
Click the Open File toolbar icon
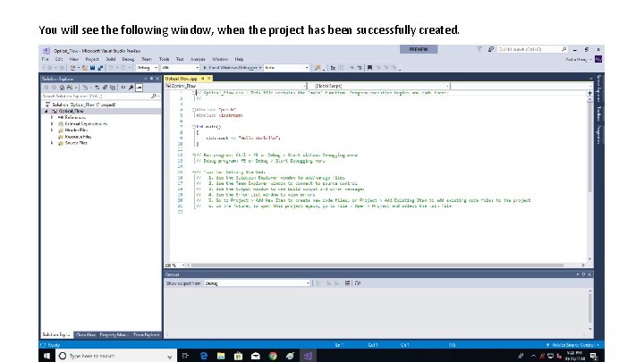tap(85, 68)
